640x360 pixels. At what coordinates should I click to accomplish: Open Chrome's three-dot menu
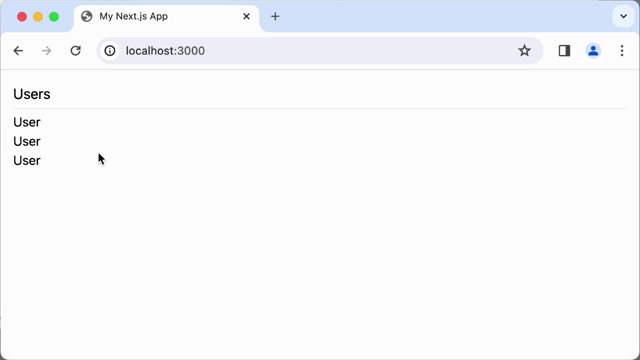622,51
